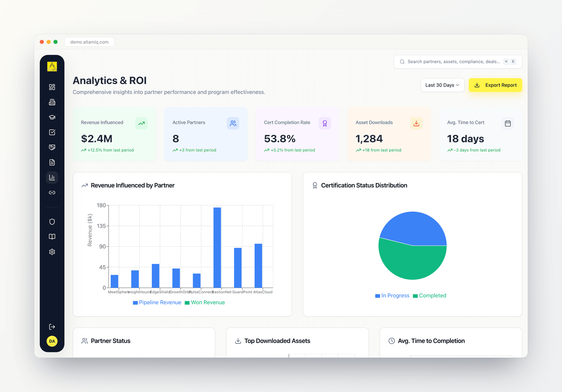Click the GuardPoint revenue bar

[x=238, y=268]
